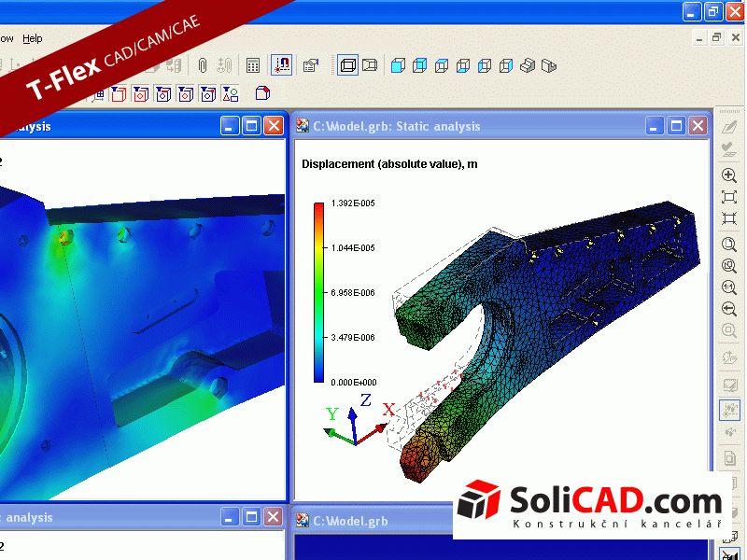Toggle the magnet snap tool
Screen dimensions: 747x560
click(282, 65)
